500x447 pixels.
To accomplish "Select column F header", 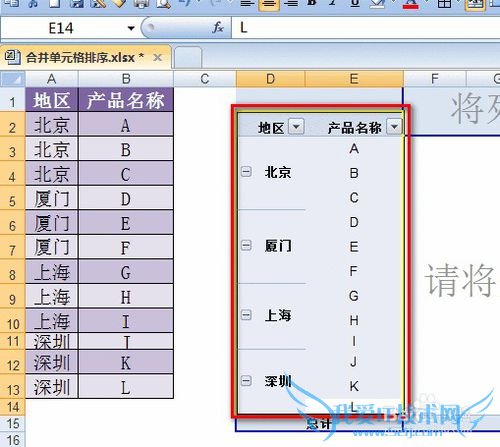I will coord(435,79).
